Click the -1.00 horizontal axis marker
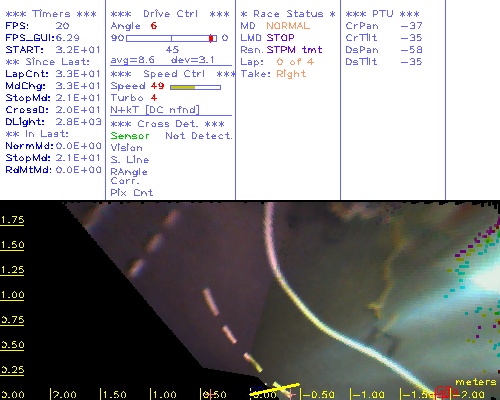500x400 pixels. point(367,395)
